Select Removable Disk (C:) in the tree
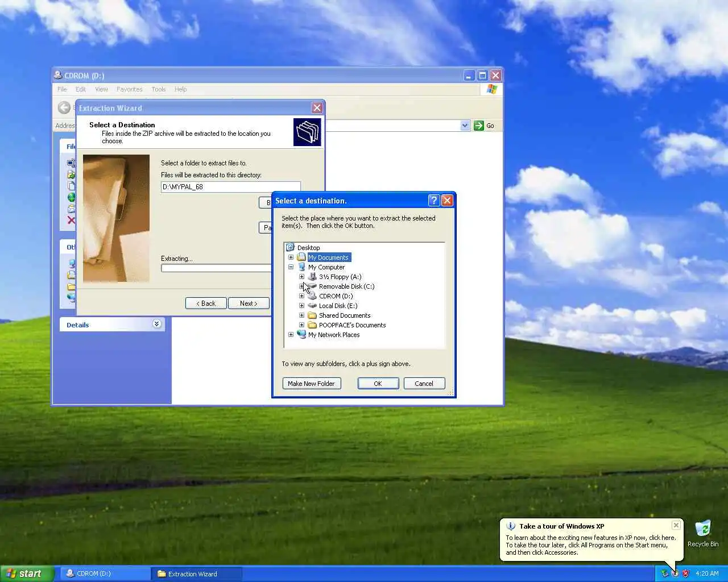Viewport: 728px width, 582px height. [x=346, y=286]
